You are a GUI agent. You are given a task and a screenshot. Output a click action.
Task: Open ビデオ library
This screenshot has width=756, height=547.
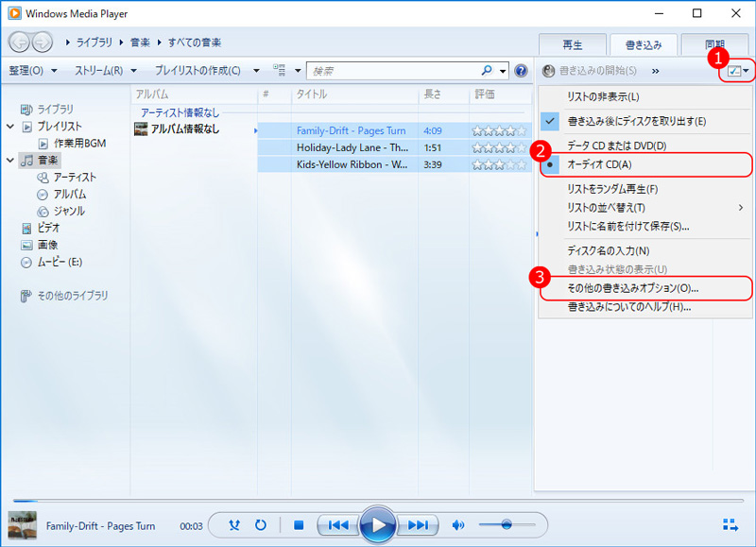(41, 228)
